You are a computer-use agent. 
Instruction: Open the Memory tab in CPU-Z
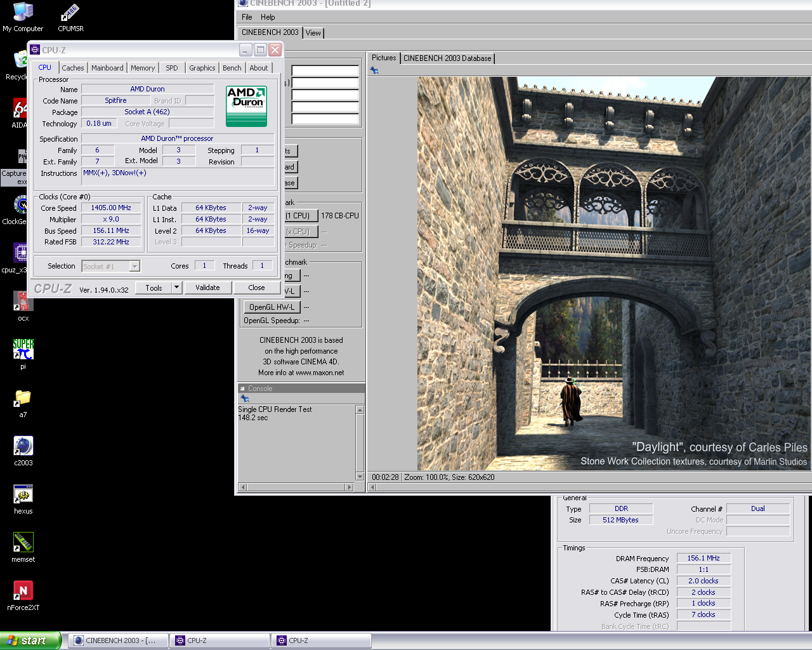(143, 68)
